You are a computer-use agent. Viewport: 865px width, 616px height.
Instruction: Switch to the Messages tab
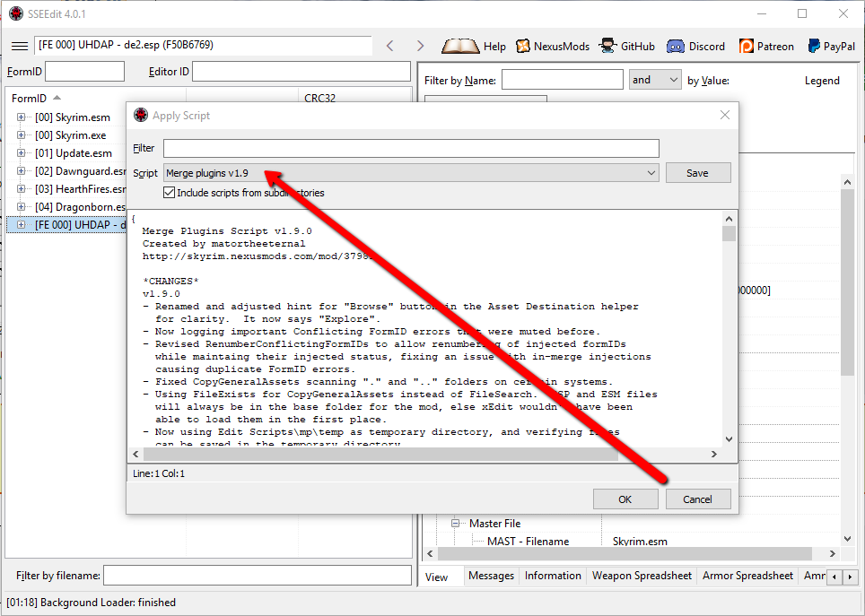(x=491, y=576)
